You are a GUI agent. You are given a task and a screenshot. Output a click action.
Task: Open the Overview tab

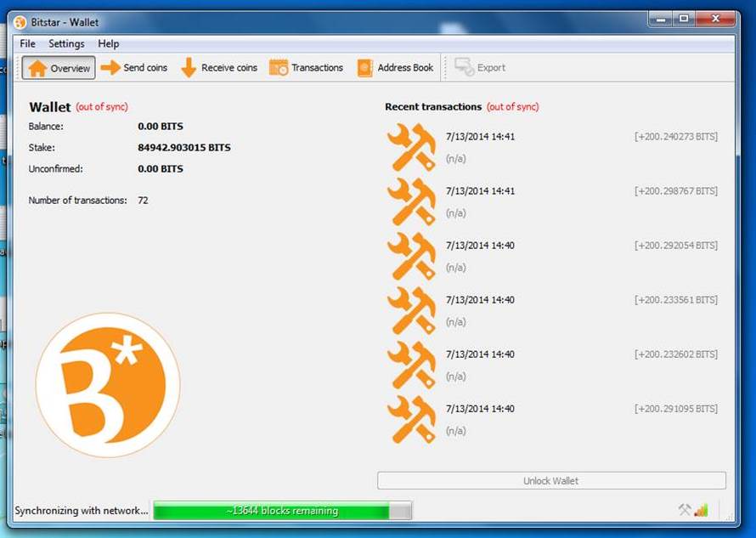coord(59,68)
